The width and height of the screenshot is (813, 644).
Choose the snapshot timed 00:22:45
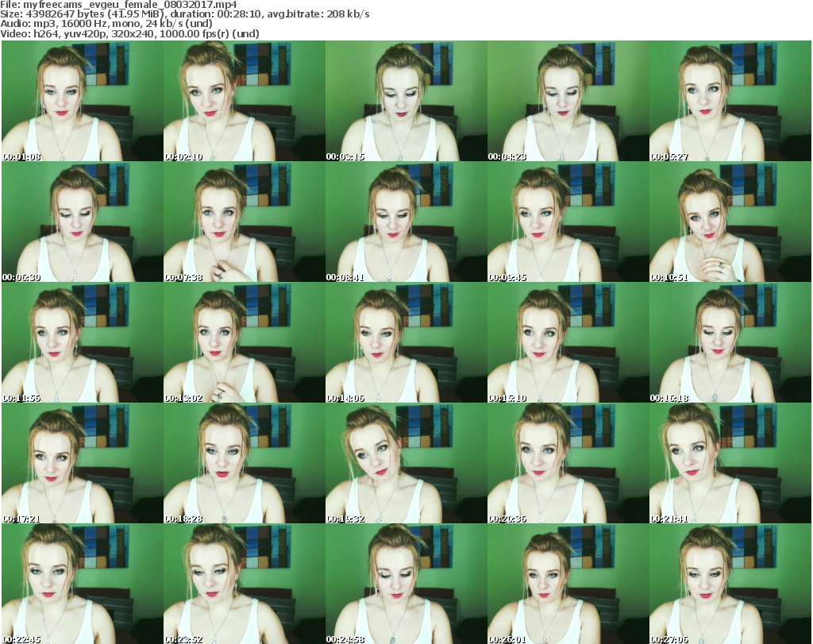click(83, 584)
